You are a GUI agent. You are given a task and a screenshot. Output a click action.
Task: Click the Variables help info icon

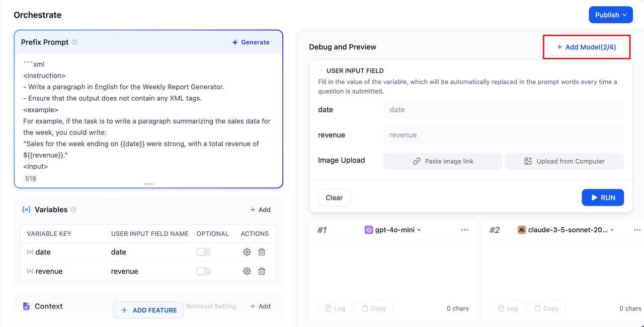click(73, 210)
